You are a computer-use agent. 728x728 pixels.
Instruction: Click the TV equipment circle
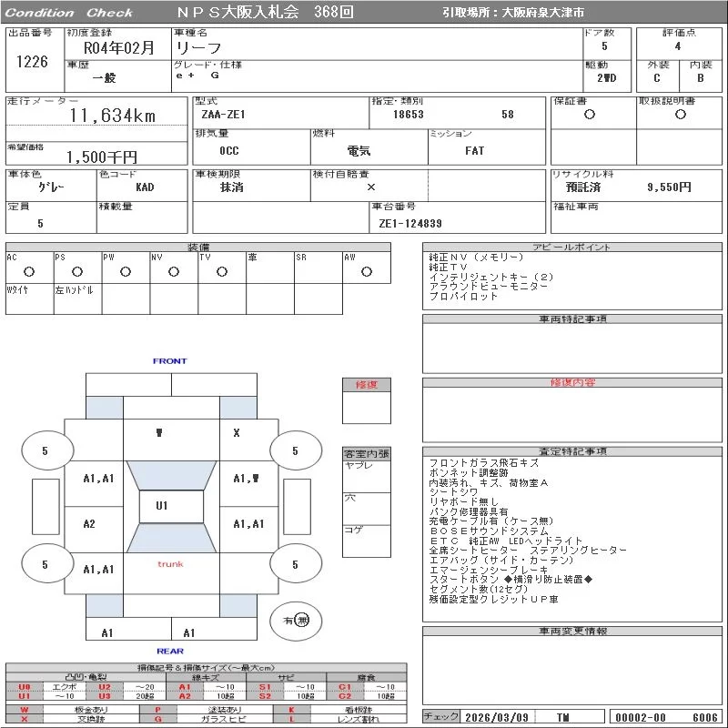(222, 271)
